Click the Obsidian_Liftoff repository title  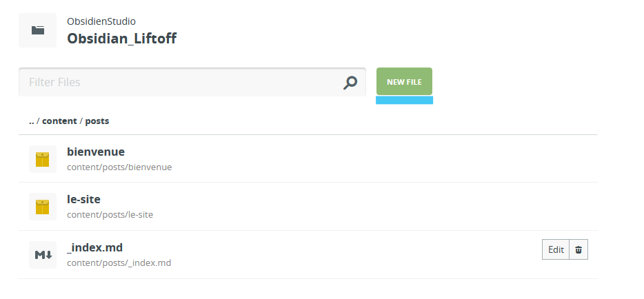coord(121,39)
